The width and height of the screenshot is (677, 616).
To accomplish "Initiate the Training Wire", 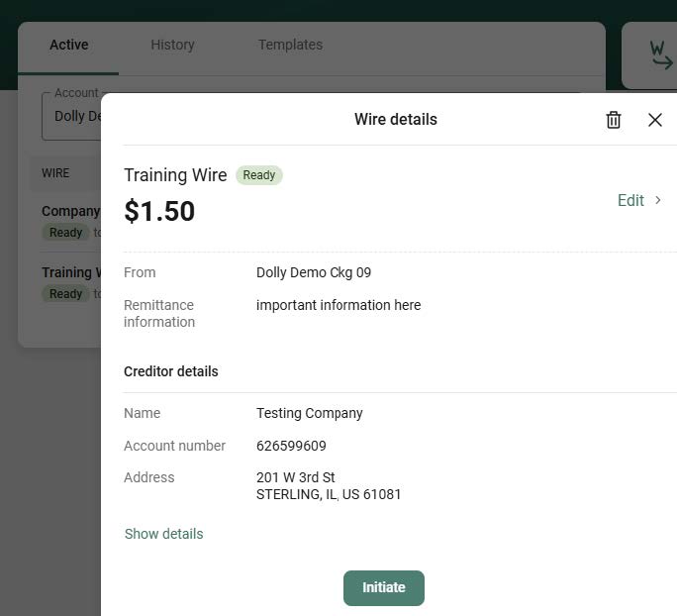I will coord(384,587).
